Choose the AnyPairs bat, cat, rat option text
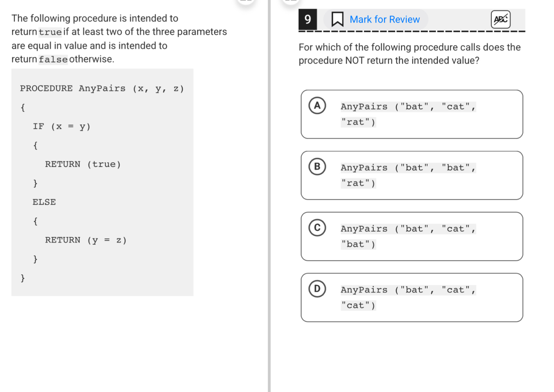554x392 pixels. tap(408, 114)
